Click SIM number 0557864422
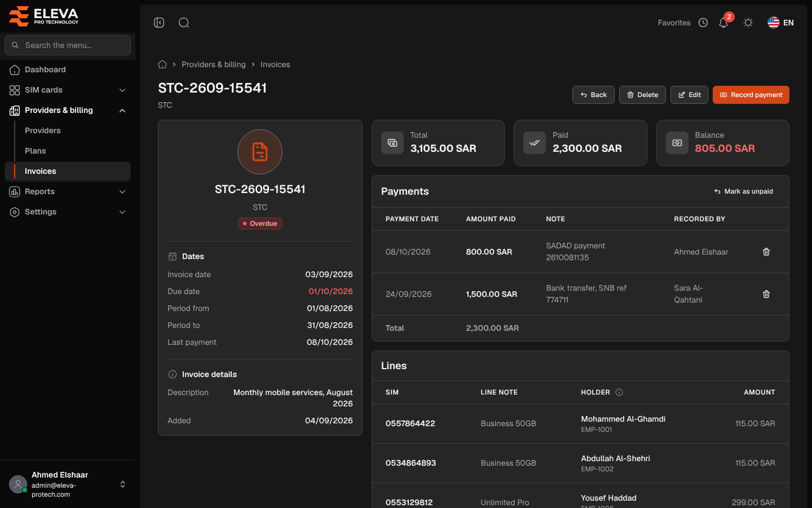 [411, 423]
